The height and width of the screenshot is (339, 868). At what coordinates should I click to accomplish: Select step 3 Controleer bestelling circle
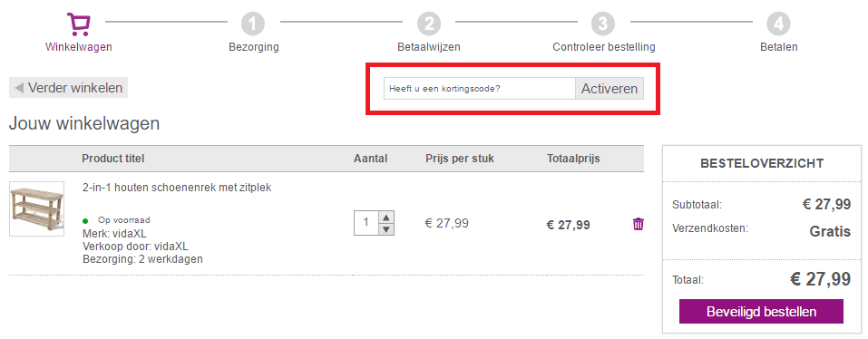click(603, 24)
